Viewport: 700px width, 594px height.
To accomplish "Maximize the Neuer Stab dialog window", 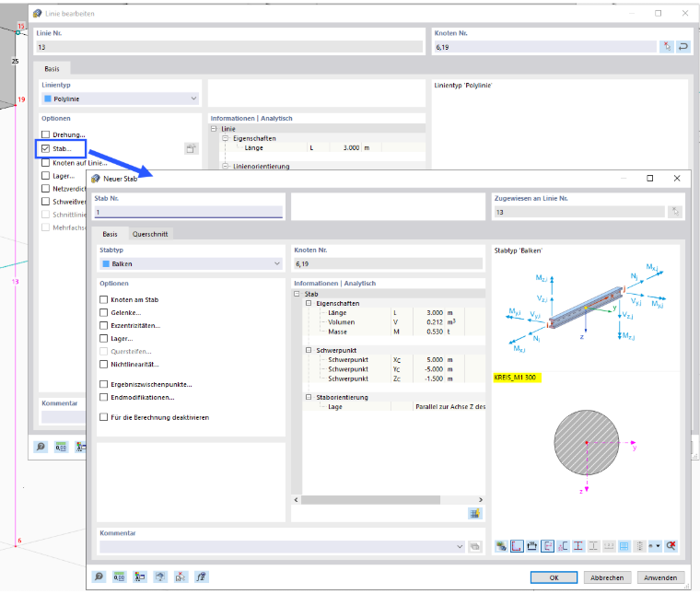I will (x=649, y=178).
